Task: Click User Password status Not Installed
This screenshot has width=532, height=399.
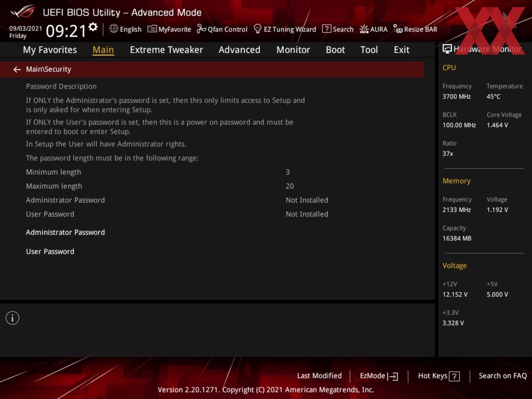Action: [x=307, y=214]
